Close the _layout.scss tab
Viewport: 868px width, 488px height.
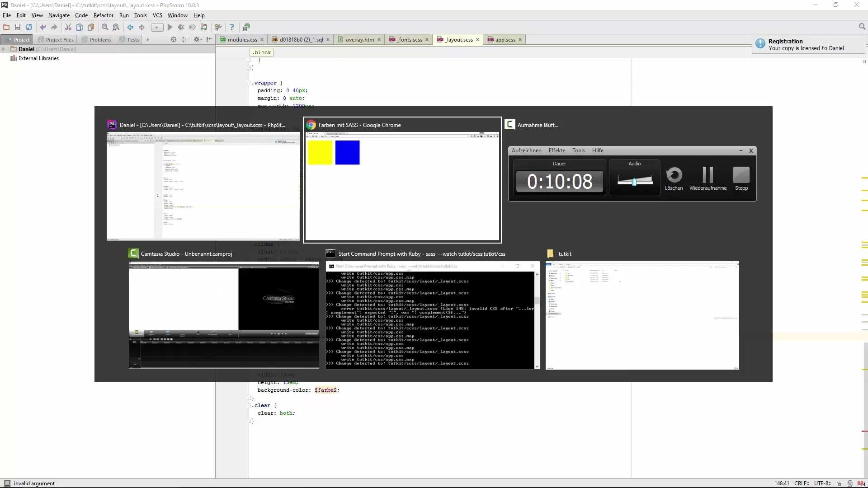(x=477, y=40)
